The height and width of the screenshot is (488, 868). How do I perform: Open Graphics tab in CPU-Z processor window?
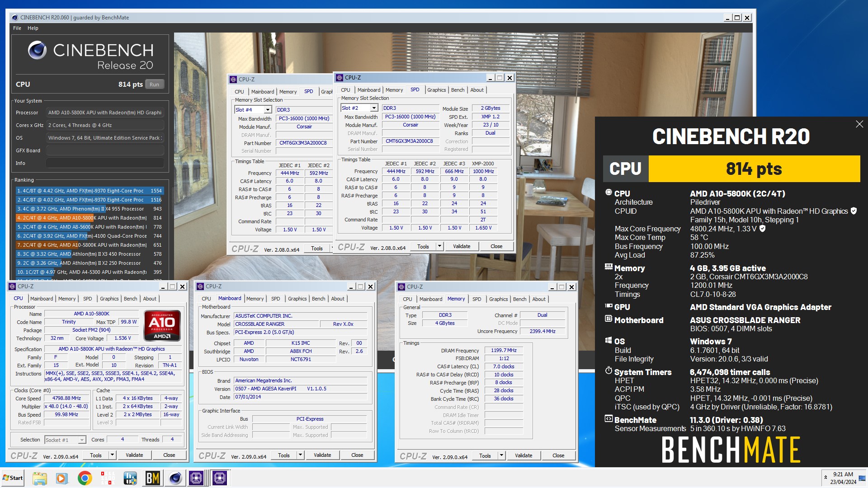[109, 299]
